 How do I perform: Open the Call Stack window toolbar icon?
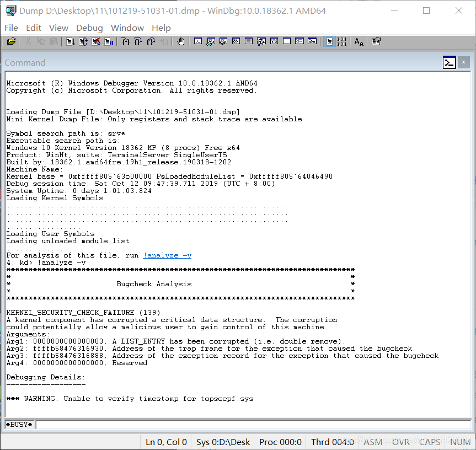point(261,41)
